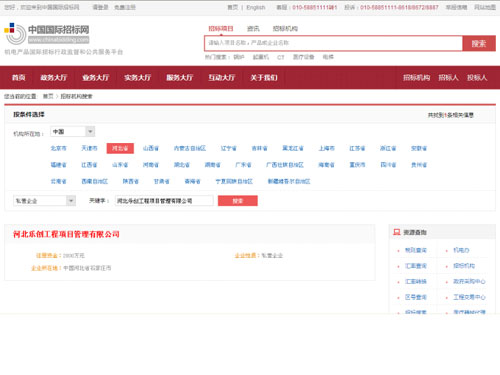Image resolution: width=500 pixels, height=375 pixels.
Task: Open 汇率查询 in the resource sidebar
Action: click(x=416, y=266)
